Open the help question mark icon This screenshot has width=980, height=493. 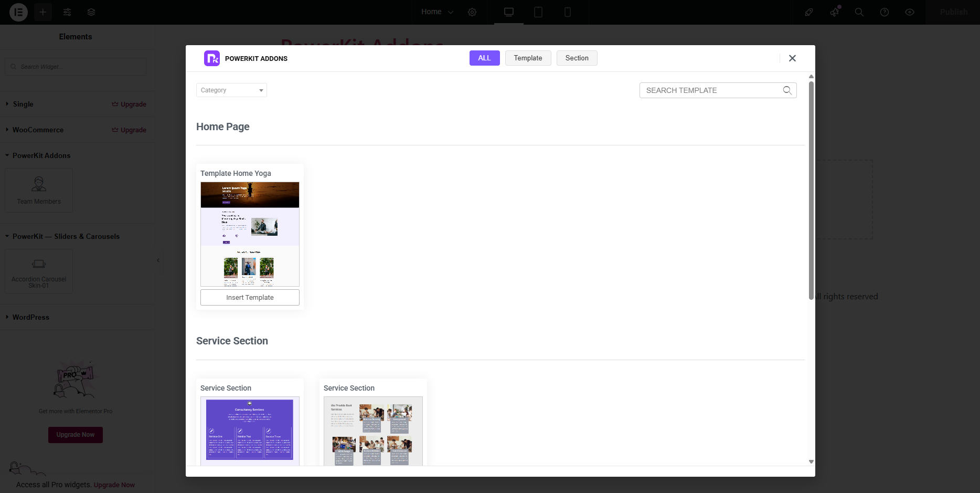coord(885,12)
